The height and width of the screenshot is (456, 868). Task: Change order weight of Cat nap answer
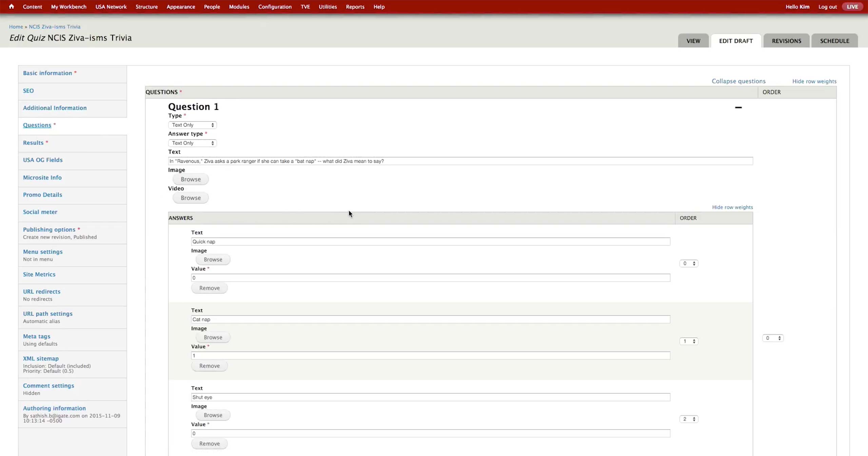[689, 341]
